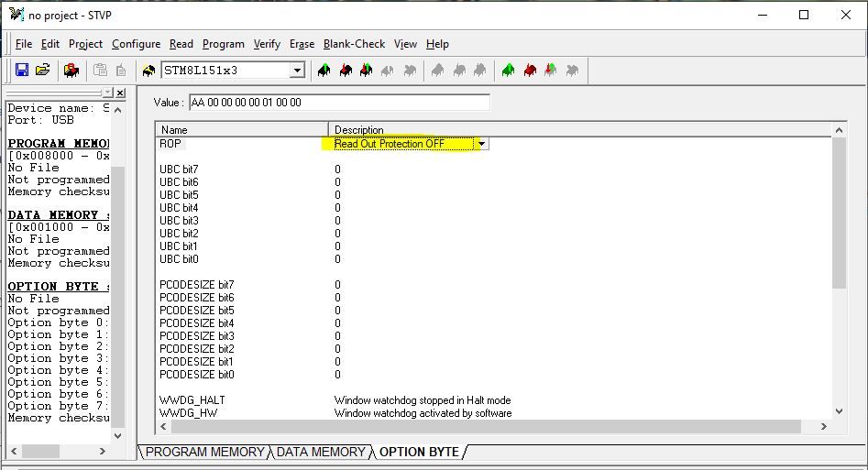Open the Read menu

coord(181,44)
